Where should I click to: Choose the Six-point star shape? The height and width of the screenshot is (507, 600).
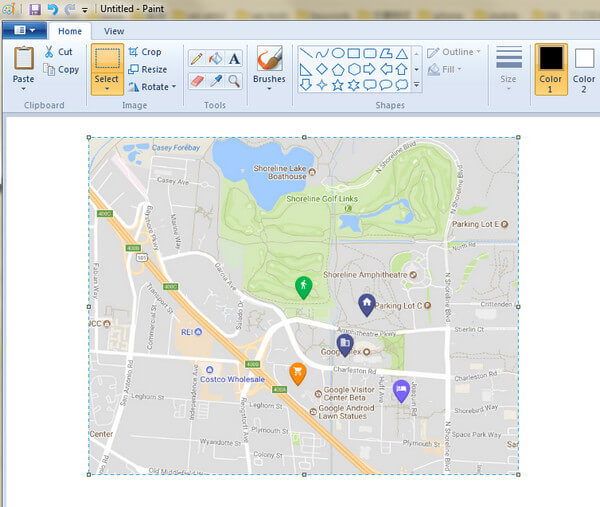[x=354, y=85]
